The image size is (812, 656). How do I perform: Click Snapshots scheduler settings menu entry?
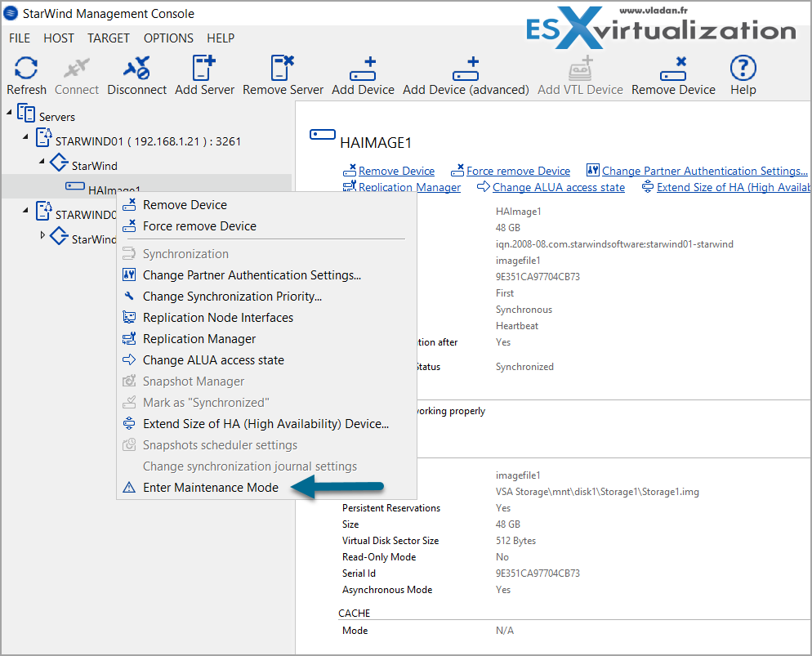pyautogui.click(x=220, y=445)
